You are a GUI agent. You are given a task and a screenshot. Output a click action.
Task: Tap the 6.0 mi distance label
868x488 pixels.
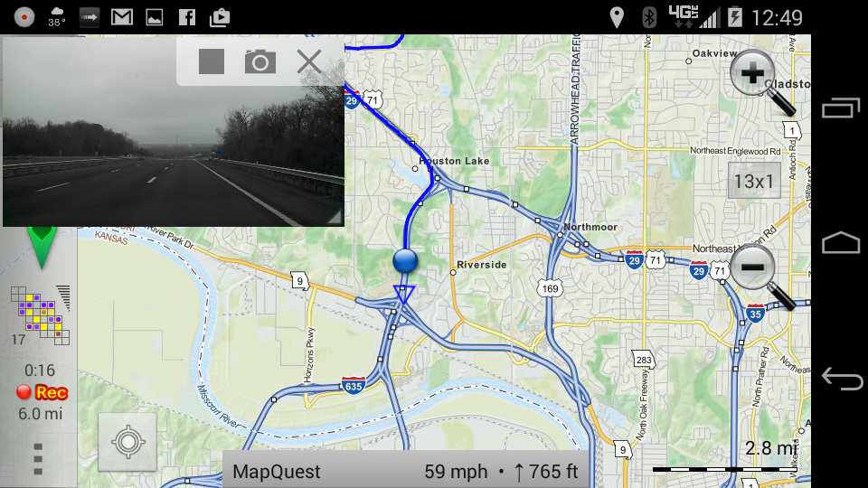(41, 413)
